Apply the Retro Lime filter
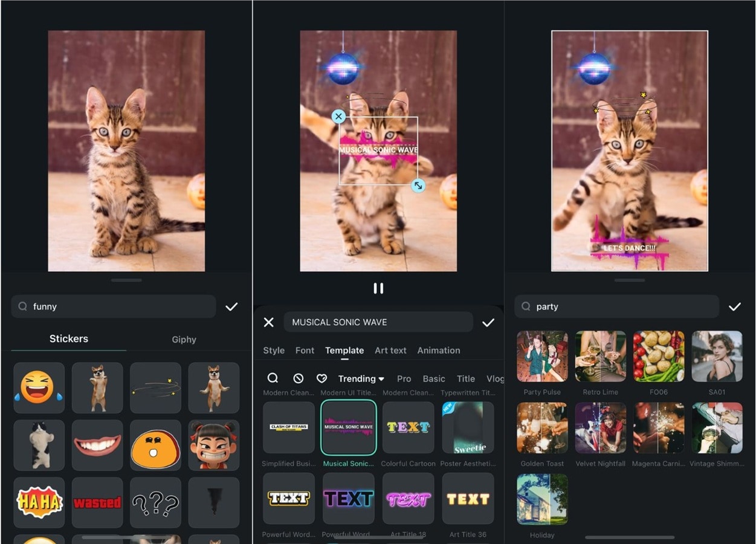The width and height of the screenshot is (756, 544). (601, 357)
